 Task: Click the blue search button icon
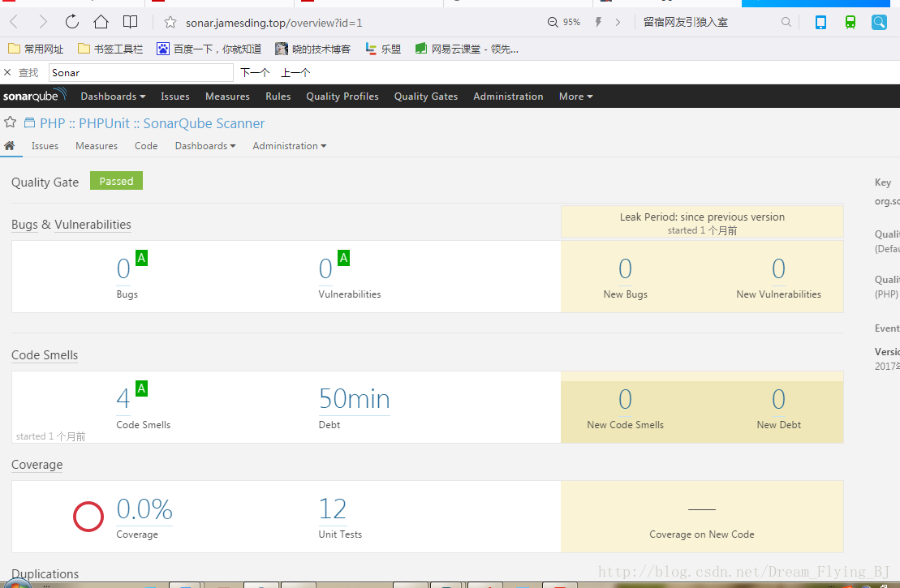click(879, 23)
